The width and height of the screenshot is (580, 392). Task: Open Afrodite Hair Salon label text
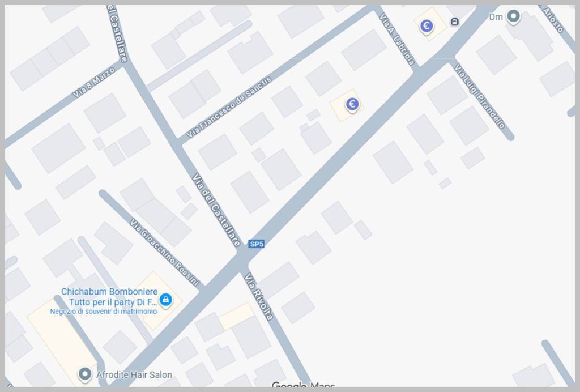click(x=134, y=375)
